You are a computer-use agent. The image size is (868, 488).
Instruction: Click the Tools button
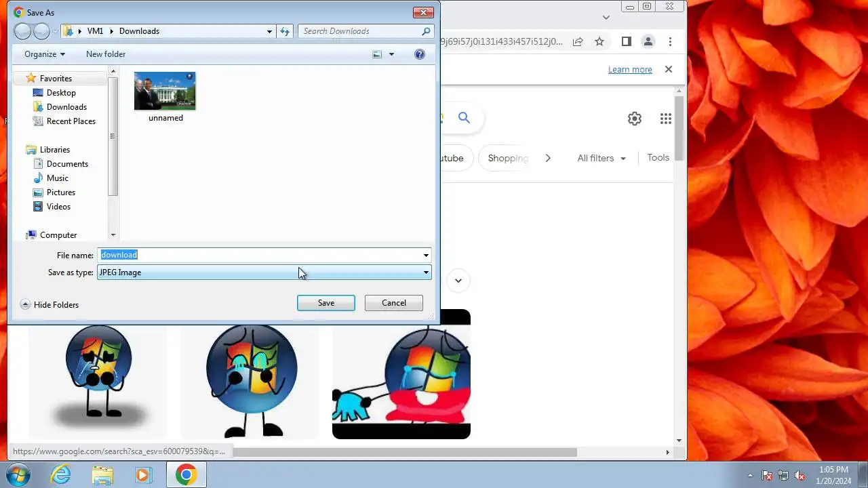(658, 157)
